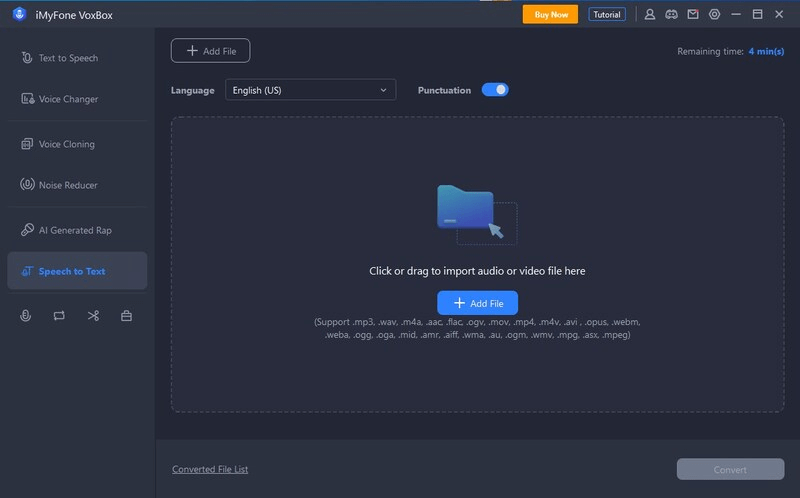This screenshot has height=498, width=800.
Task: Toggle the Punctuation switch
Action: (495, 90)
